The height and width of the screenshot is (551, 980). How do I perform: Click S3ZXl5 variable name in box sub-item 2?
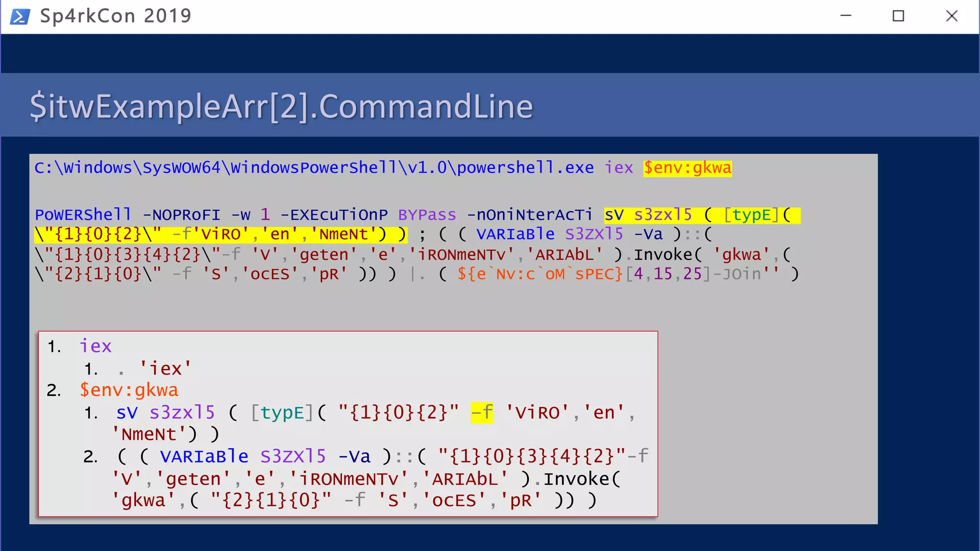coord(293,456)
